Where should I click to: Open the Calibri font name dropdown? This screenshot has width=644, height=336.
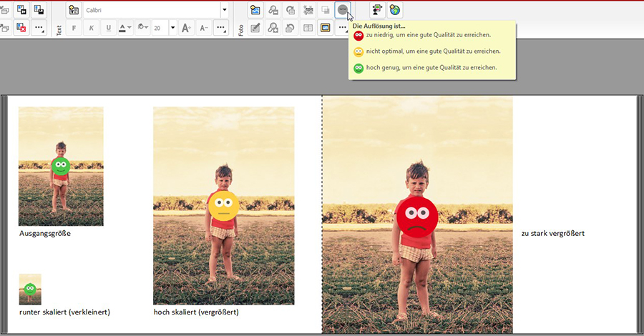tap(225, 10)
